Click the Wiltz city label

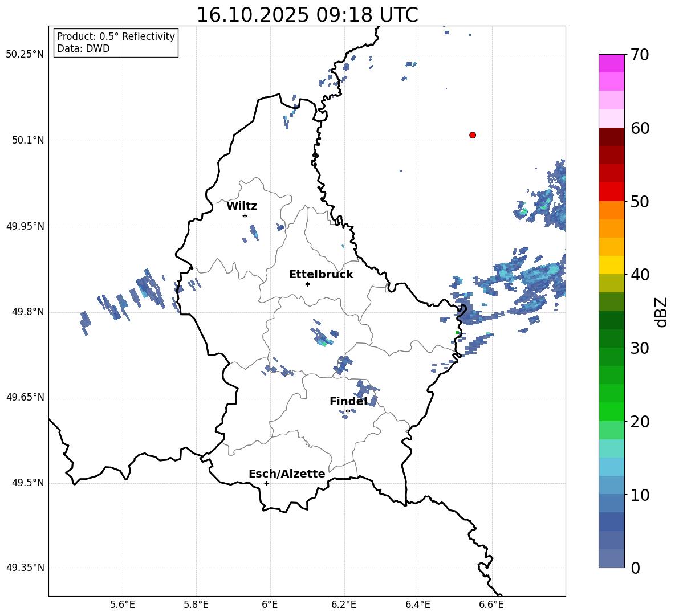(242, 206)
